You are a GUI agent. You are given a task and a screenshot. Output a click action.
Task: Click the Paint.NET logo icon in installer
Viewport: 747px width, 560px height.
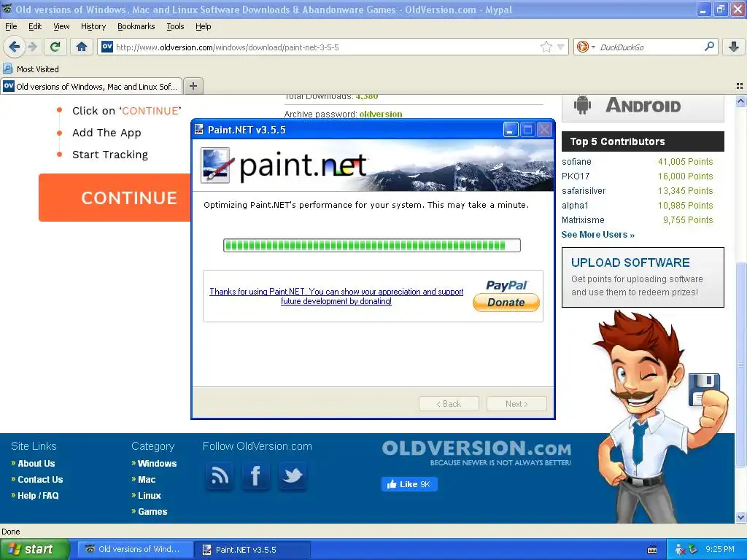point(216,166)
